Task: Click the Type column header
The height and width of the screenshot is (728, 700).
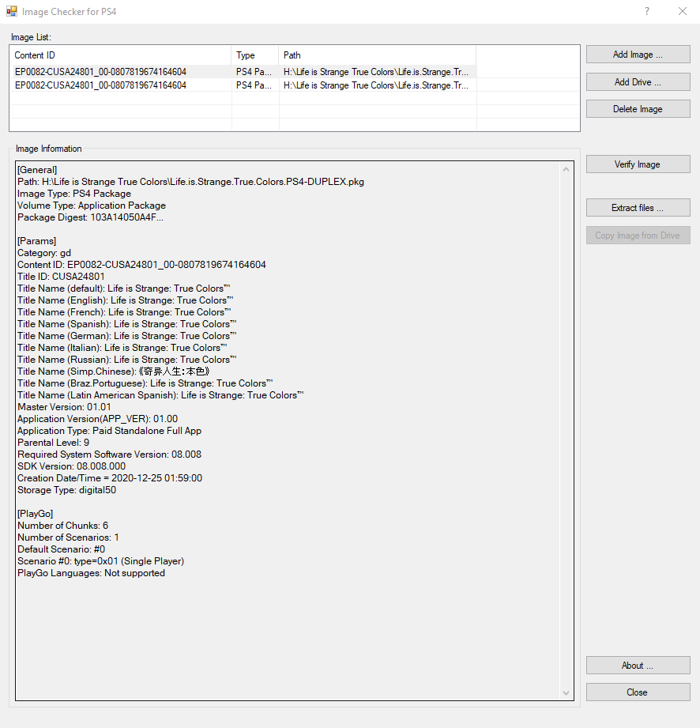Action: (x=255, y=55)
